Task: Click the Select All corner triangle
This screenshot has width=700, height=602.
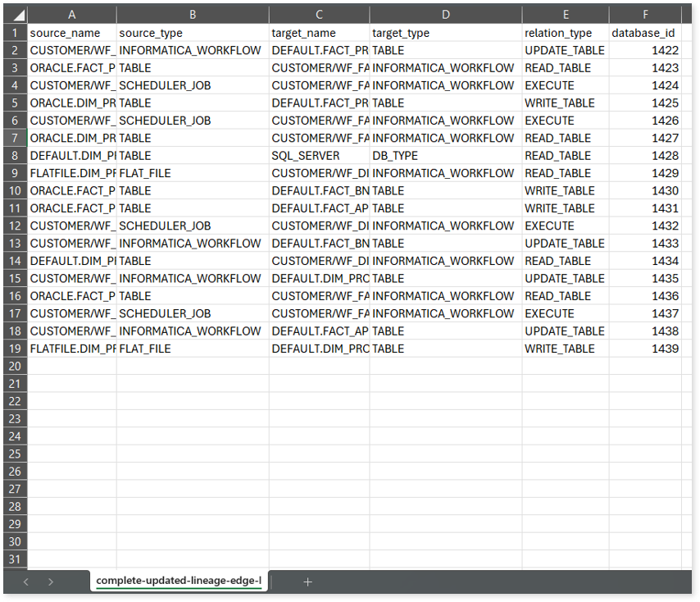Action: click(18, 16)
